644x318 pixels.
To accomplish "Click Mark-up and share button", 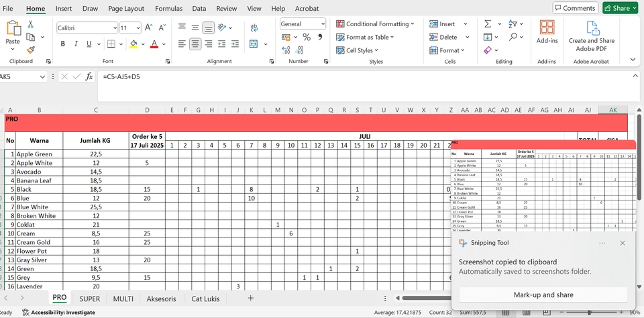I will pos(543,295).
